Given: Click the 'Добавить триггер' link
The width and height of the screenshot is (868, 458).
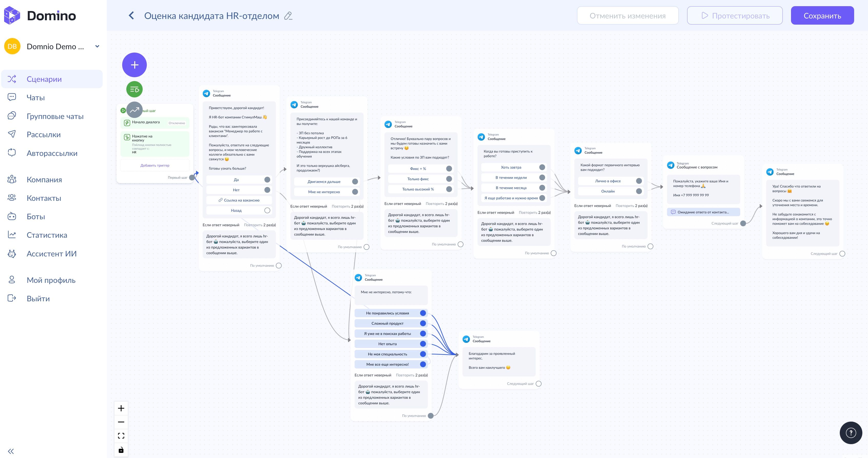Looking at the screenshot, I should click(x=155, y=165).
